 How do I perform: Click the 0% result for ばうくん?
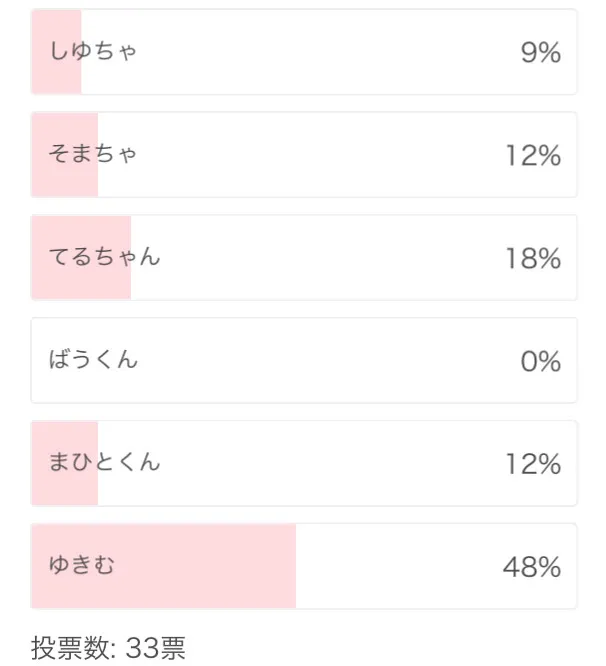541,361
